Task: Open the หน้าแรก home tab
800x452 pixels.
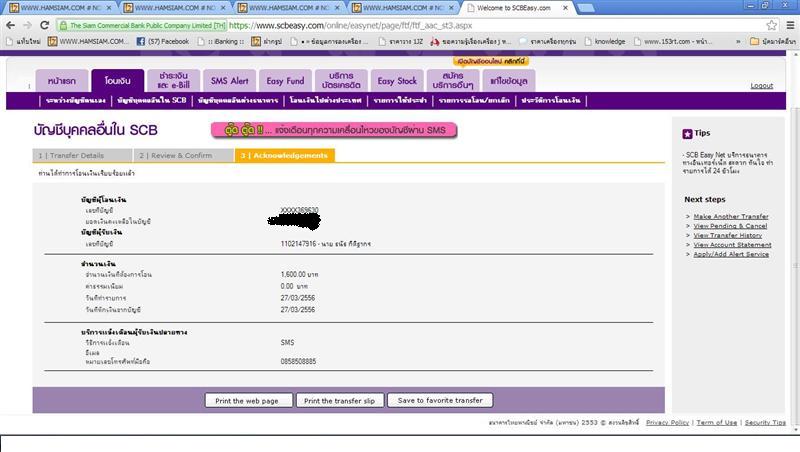Action: point(62,81)
